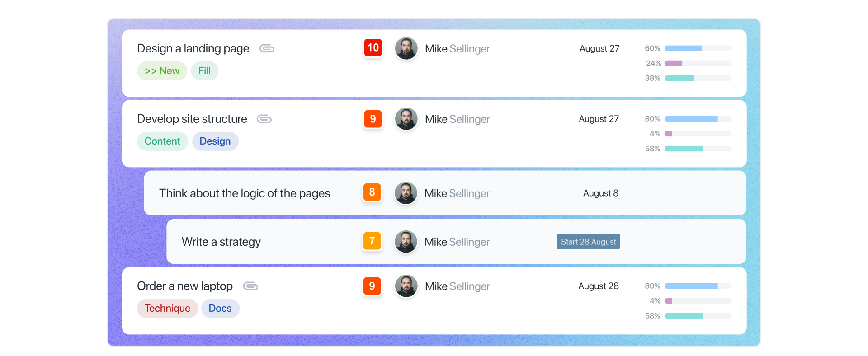868x356 pixels.
Task: Toggle the New tag on Design a landing page
Action: [x=162, y=70]
